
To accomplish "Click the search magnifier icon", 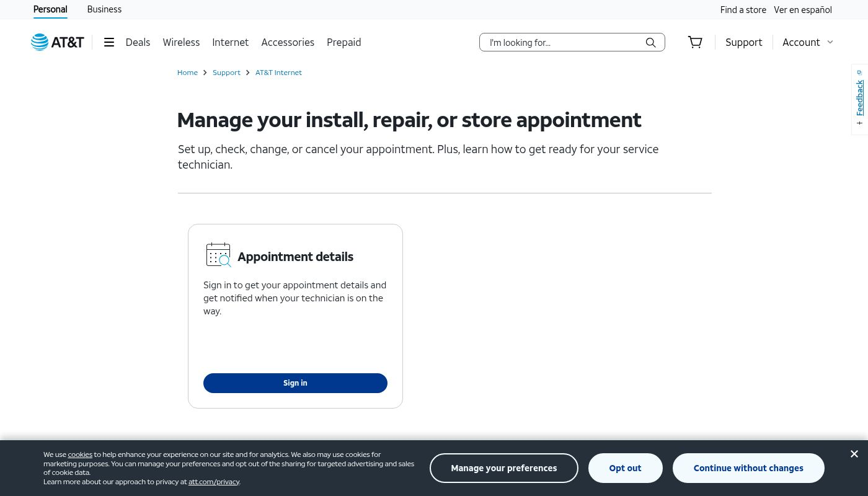I will tap(650, 42).
